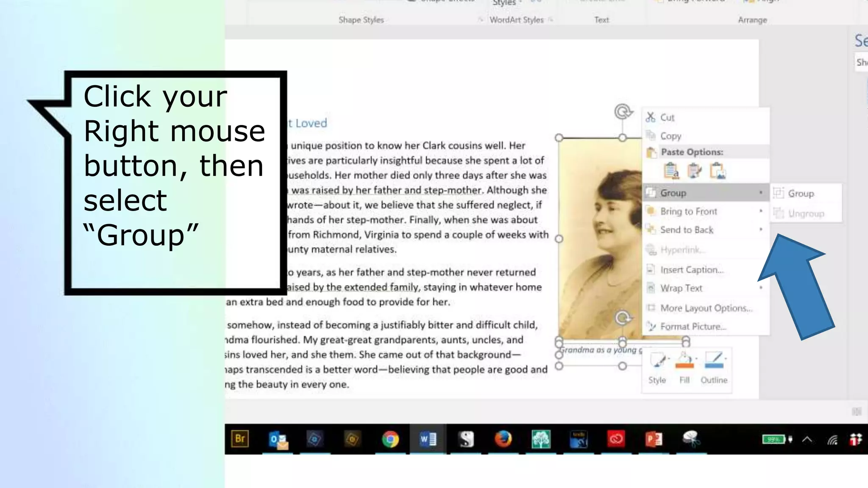868x488 pixels.
Task: Open the Wrap Text submenu arrow
Action: pyautogui.click(x=761, y=288)
